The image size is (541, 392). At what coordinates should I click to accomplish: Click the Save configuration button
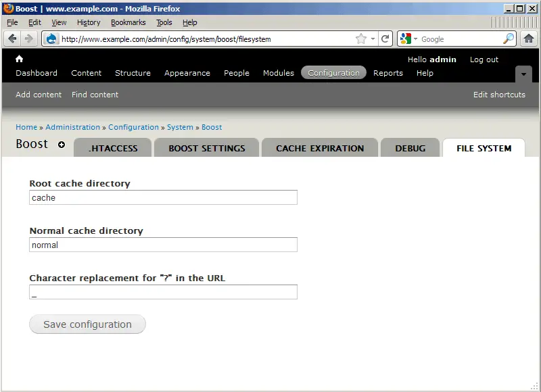[87, 324]
